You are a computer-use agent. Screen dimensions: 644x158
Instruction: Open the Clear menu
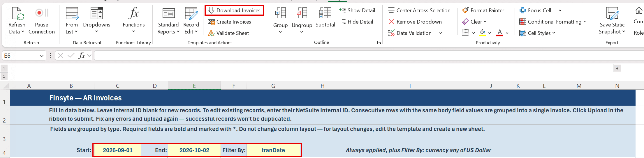click(x=474, y=22)
